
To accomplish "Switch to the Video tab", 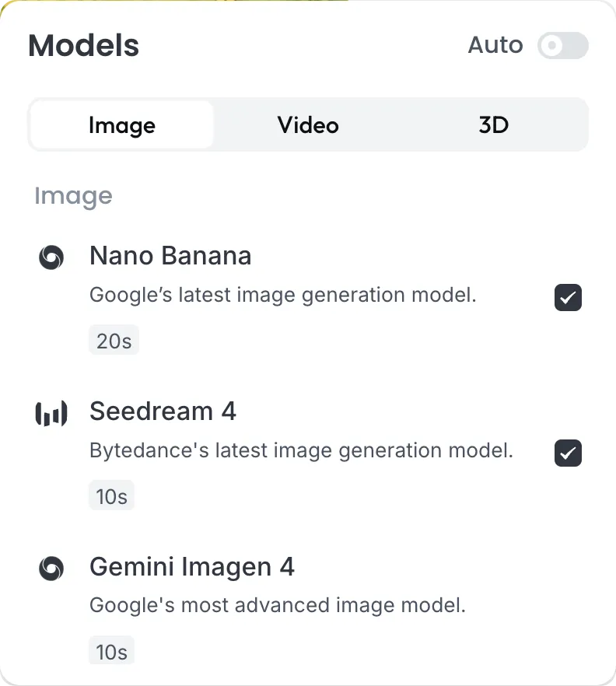I will [308, 125].
